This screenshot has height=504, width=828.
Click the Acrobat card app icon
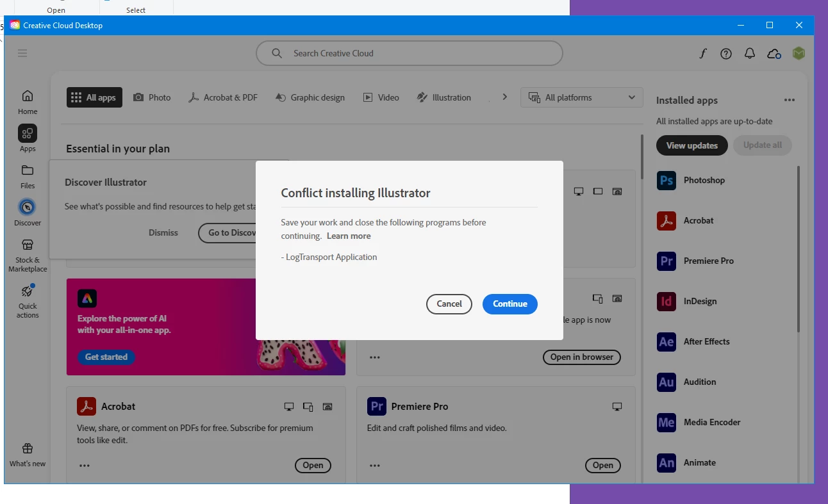tap(87, 407)
